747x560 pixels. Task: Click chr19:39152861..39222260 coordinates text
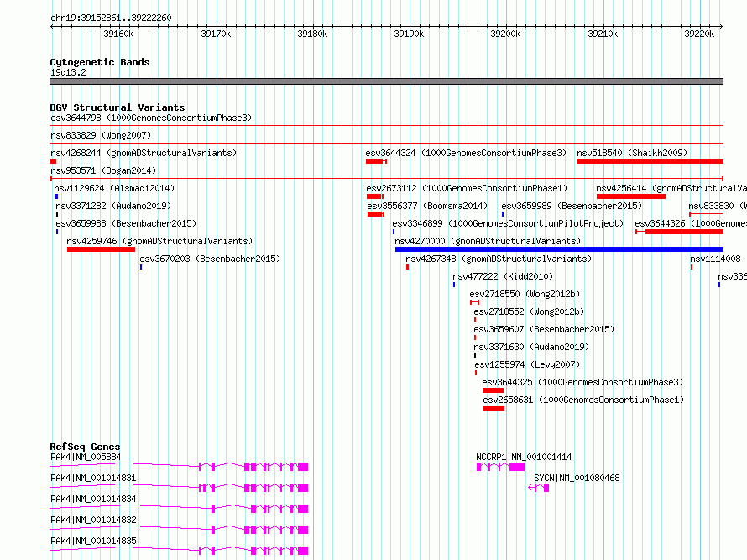111,18
